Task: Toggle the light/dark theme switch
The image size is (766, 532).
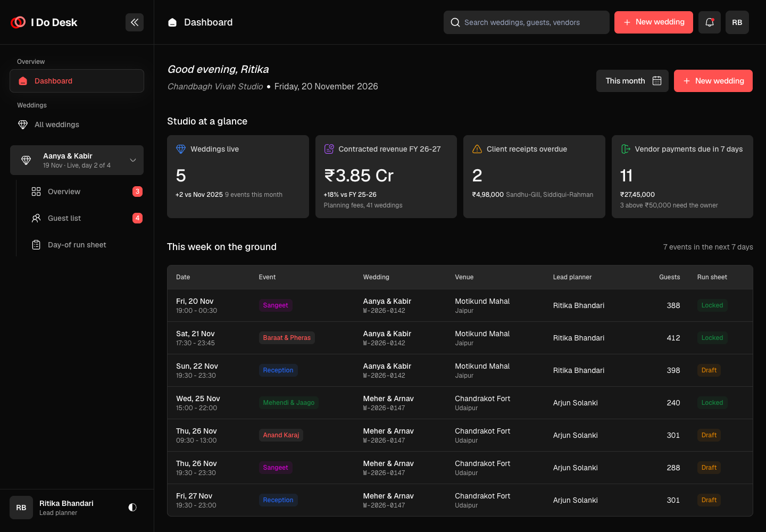Action: 132,508
